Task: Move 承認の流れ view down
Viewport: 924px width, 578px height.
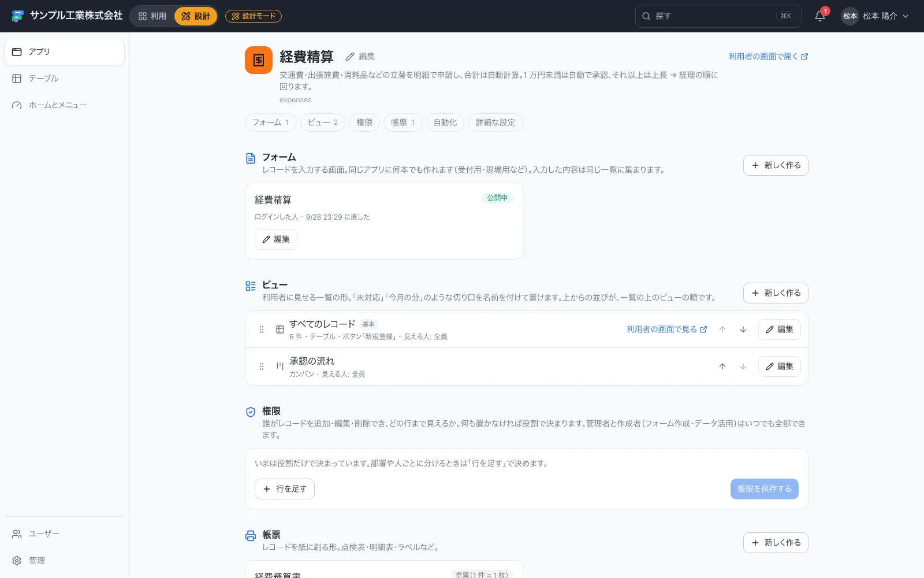Action: click(743, 366)
